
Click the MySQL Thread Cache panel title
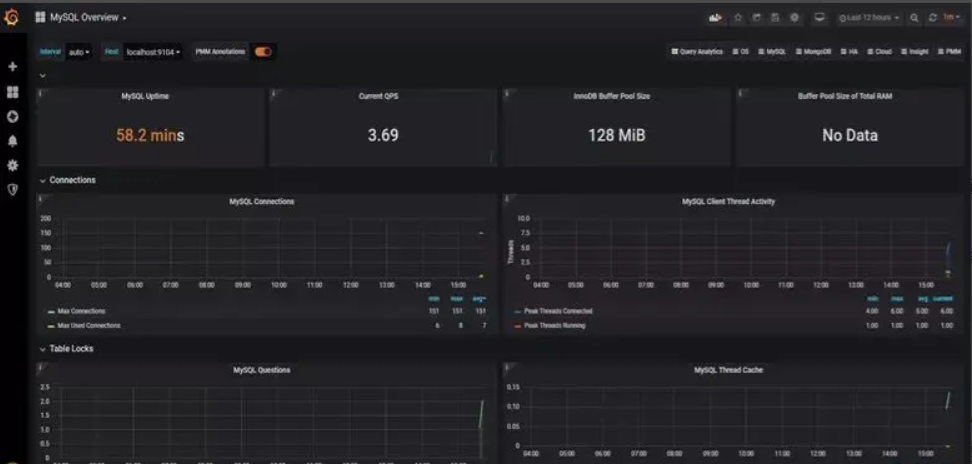click(x=728, y=370)
